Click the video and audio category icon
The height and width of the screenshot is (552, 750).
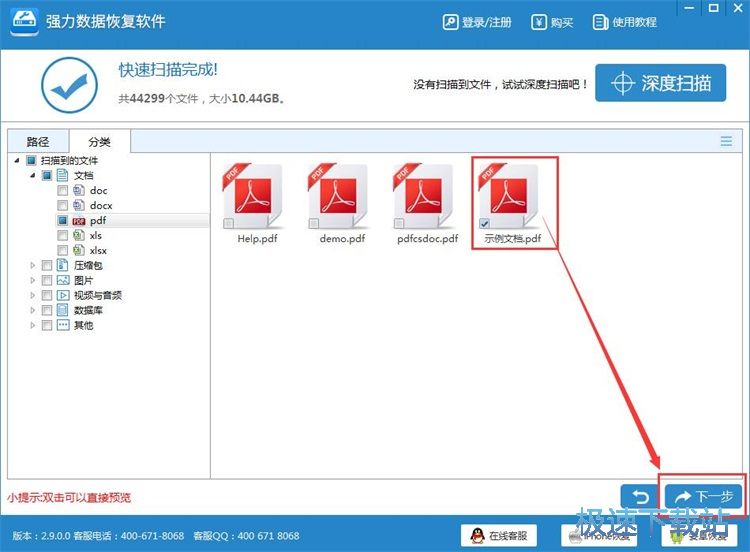pyautogui.click(x=63, y=295)
